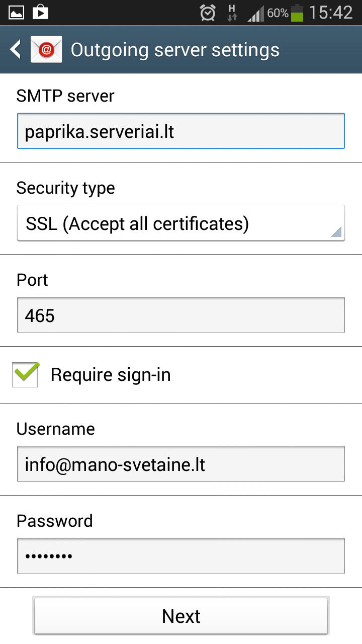
Task: Tap the H mobile data icon
Action: point(232,13)
